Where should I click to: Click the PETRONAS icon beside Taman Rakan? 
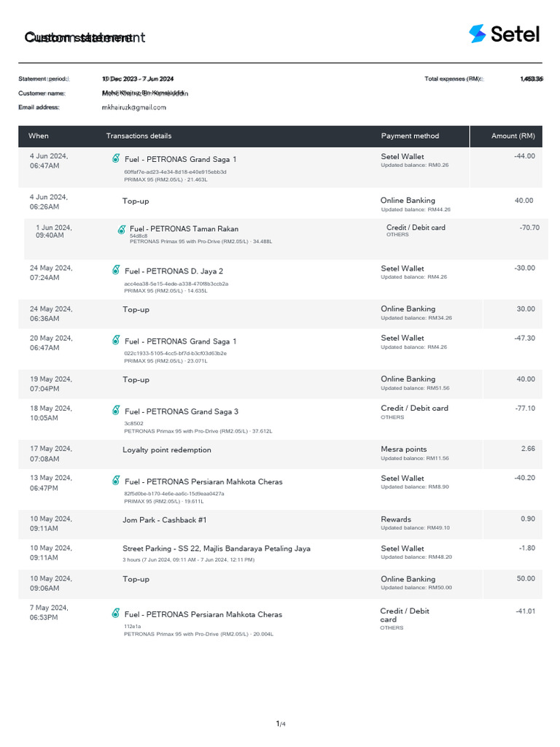pos(122,229)
